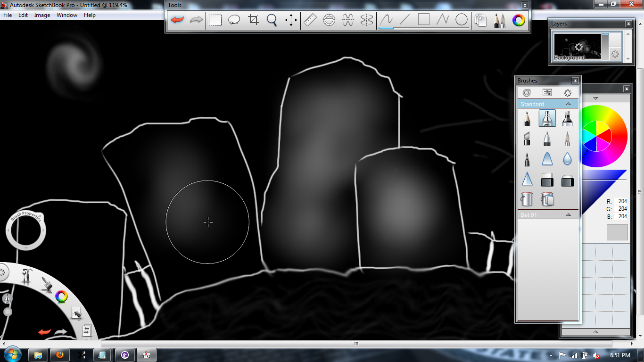
Task: Open the Image menu
Action: (x=42, y=15)
